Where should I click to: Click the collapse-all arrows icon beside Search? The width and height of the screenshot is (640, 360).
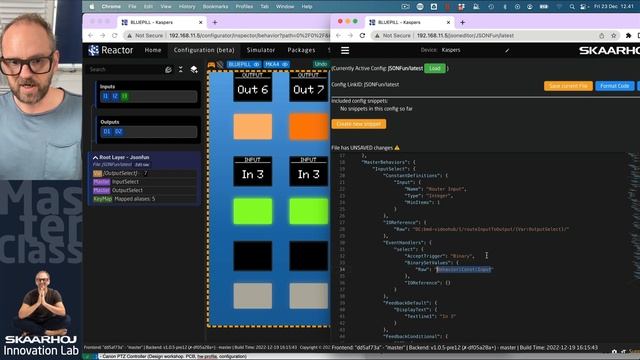click(x=181, y=69)
